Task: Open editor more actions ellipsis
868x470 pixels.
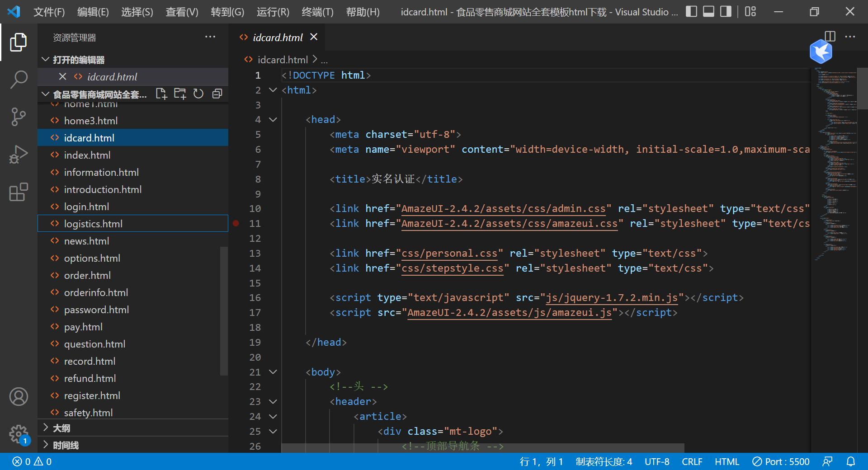Action: pos(850,37)
